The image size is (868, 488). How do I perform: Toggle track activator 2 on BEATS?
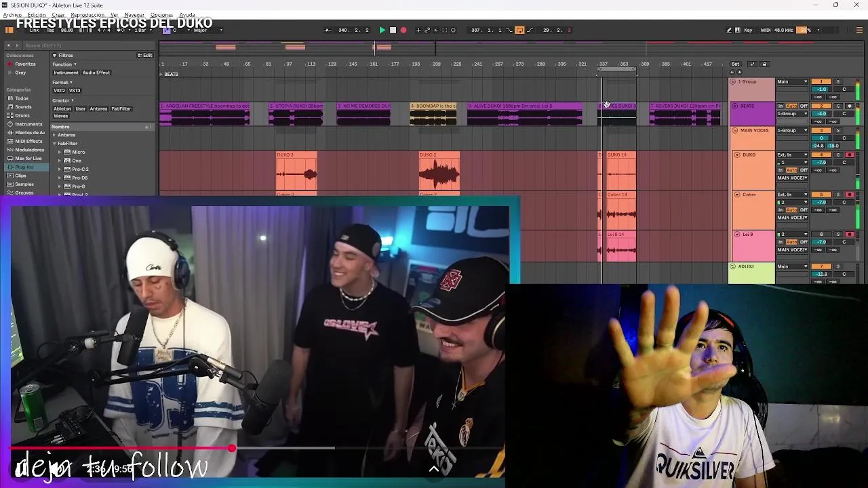click(x=821, y=106)
